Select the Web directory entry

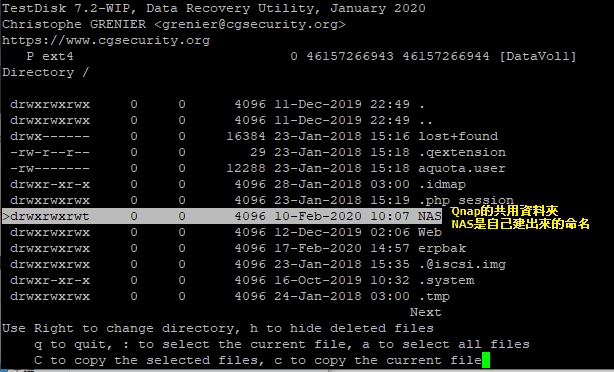tap(430, 232)
